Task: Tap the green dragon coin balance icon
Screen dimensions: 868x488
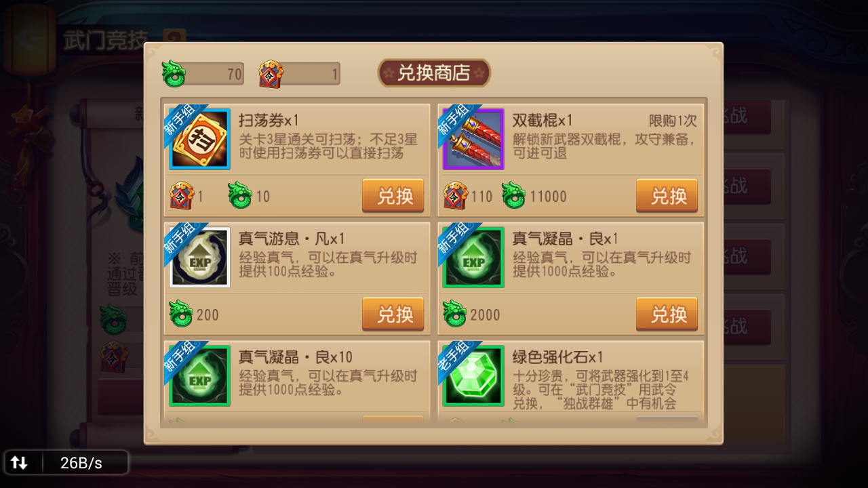Action: 174,74
